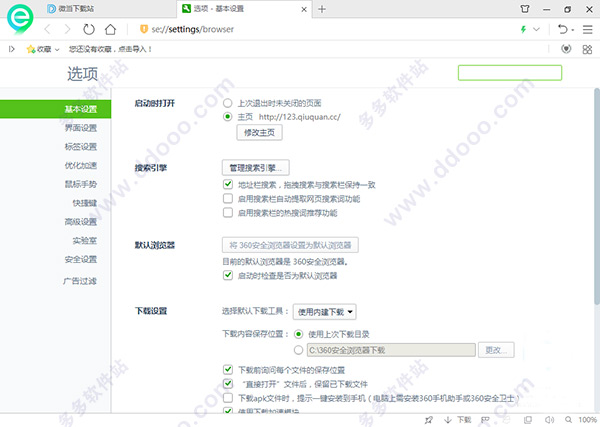Select 高级设置 in sidebar
600x427 pixels.
[81, 222]
